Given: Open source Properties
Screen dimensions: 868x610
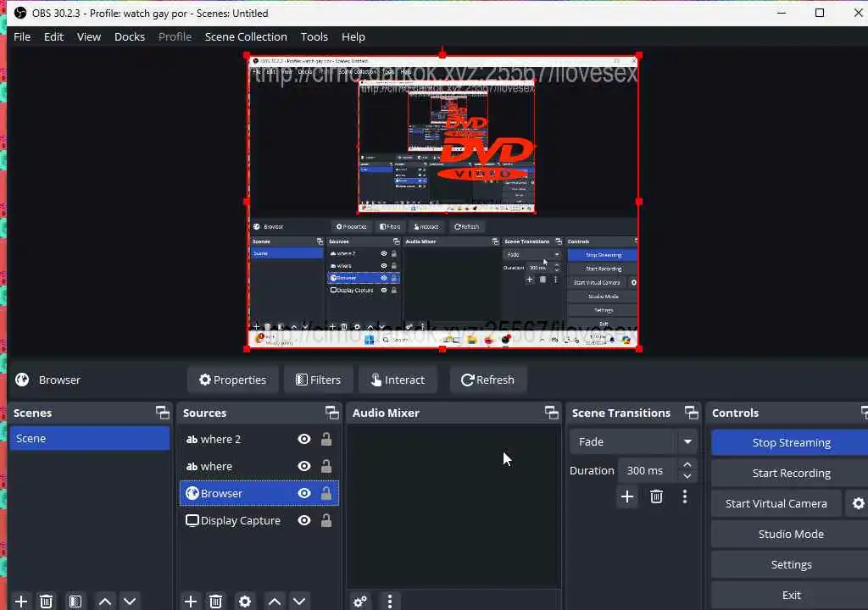Looking at the screenshot, I should click(232, 380).
